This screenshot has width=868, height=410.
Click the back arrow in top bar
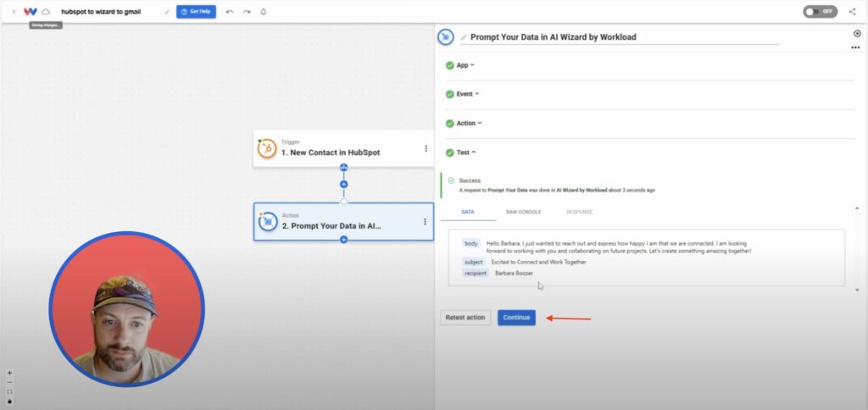point(14,12)
